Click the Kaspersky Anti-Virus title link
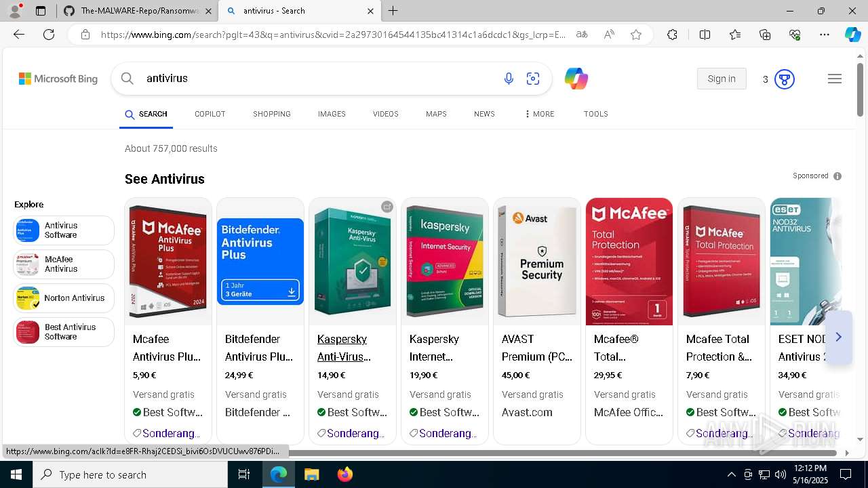Screen dimensions: 868x488 [344, 348]
